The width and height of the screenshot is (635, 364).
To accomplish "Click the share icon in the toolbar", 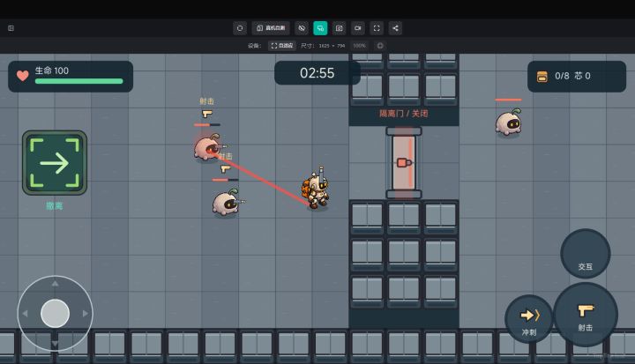I will coord(395,28).
